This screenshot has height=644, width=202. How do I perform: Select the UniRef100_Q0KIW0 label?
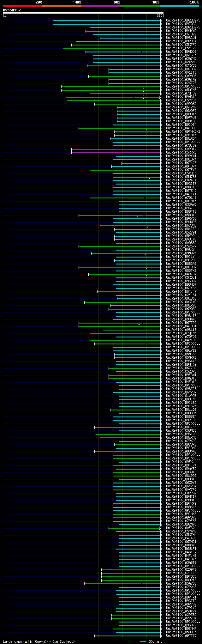click(181, 302)
